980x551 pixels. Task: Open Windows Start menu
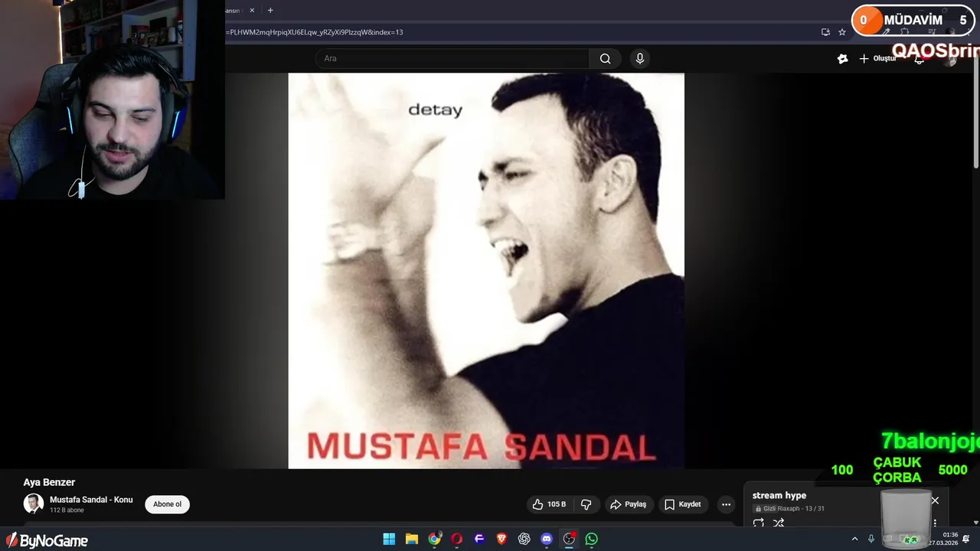tap(389, 539)
